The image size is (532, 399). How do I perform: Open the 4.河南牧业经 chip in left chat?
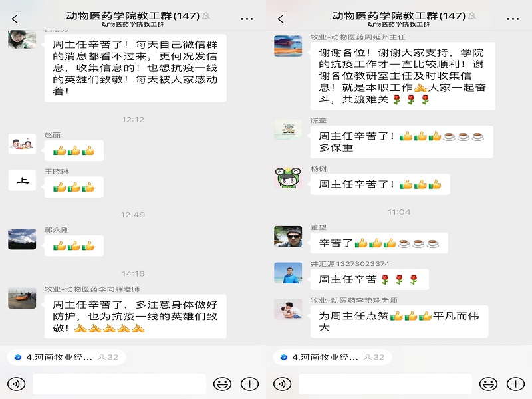point(66,357)
